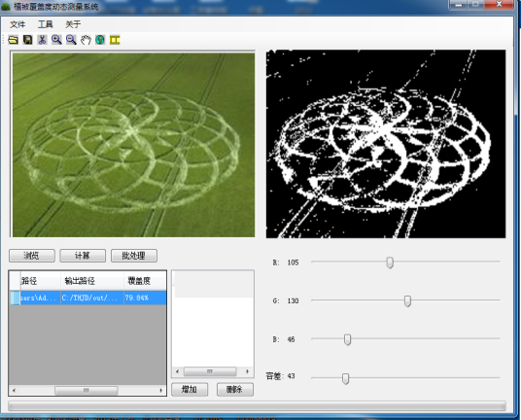
Task: Select the hand pan tool
Action: pos(86,40)
